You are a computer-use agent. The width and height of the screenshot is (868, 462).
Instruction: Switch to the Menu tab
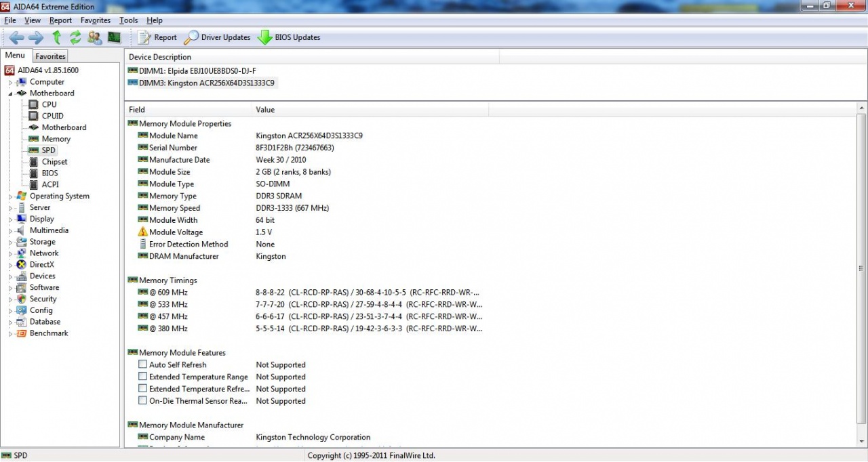pos(15,56)
